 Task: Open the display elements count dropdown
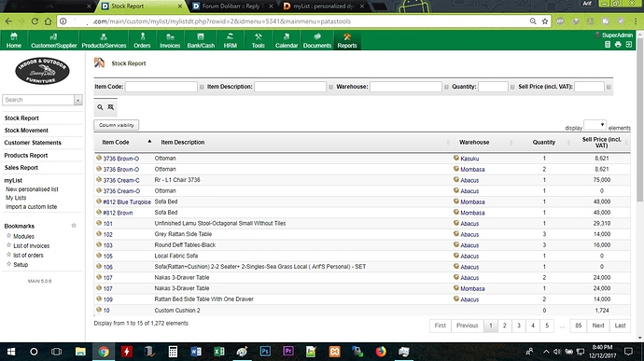tap(595, 125)
